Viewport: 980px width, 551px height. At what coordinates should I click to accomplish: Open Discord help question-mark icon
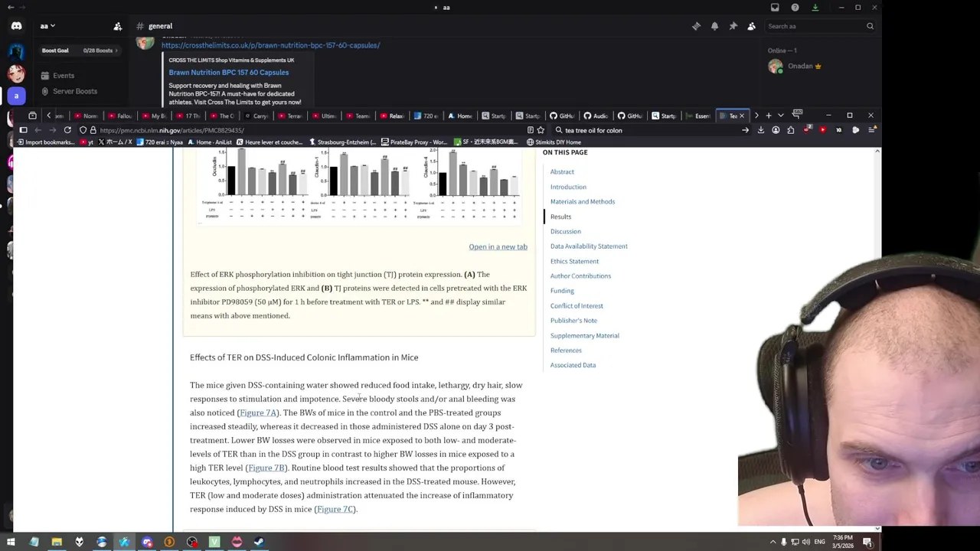click(795, 8)
